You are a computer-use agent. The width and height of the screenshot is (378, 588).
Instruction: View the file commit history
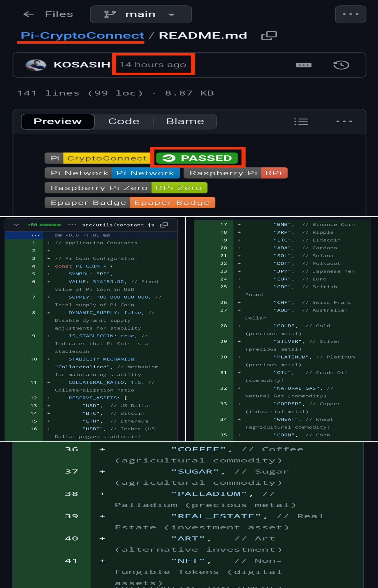click(341, 65)
